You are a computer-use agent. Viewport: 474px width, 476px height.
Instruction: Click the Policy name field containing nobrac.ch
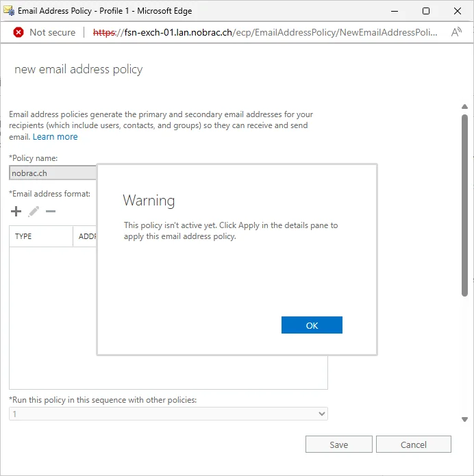(x=53, y=173)
